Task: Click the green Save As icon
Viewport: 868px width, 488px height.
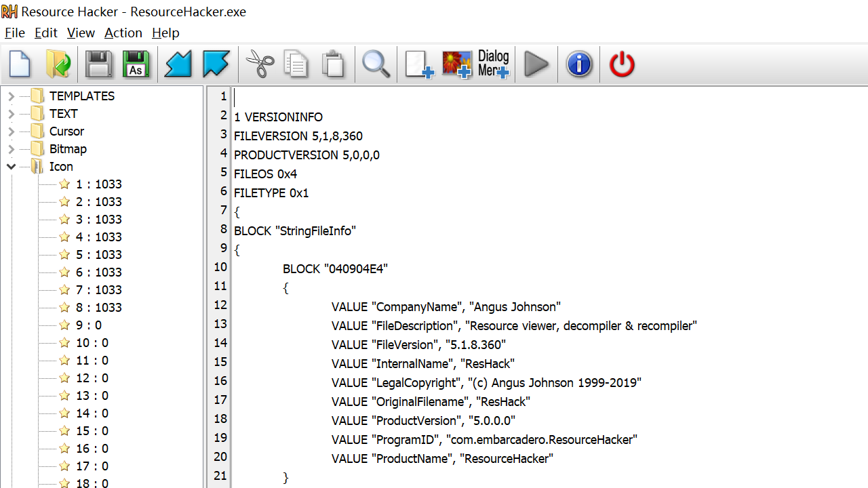Action: coord(136,64)
